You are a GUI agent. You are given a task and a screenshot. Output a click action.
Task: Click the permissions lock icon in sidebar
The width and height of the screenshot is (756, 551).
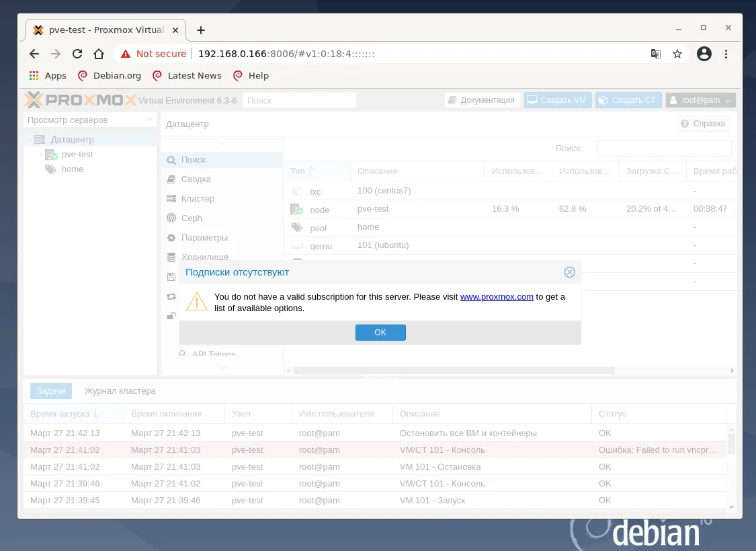click(x=170, y=315)
